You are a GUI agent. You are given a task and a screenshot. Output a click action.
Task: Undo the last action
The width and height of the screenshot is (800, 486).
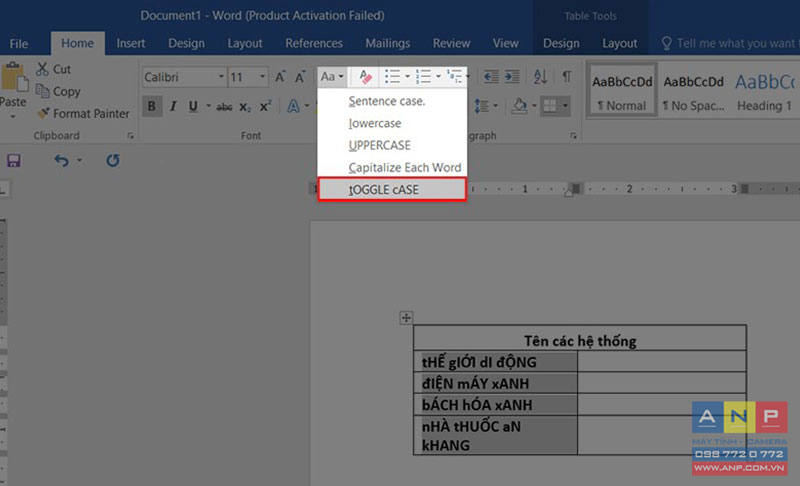pos(61,161)
